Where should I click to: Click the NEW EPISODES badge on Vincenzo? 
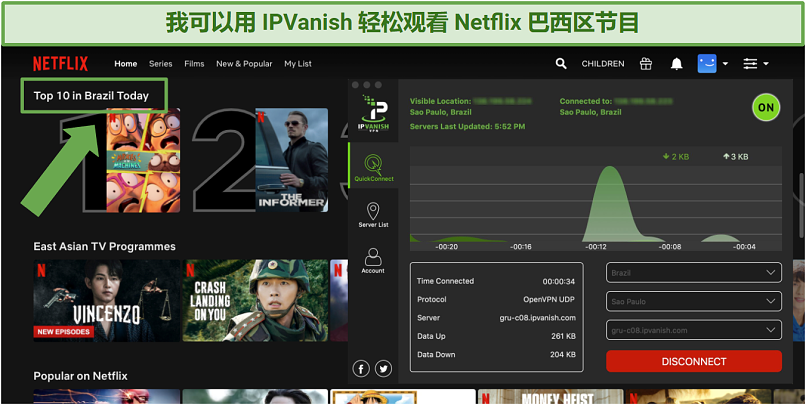click(63, 332)
